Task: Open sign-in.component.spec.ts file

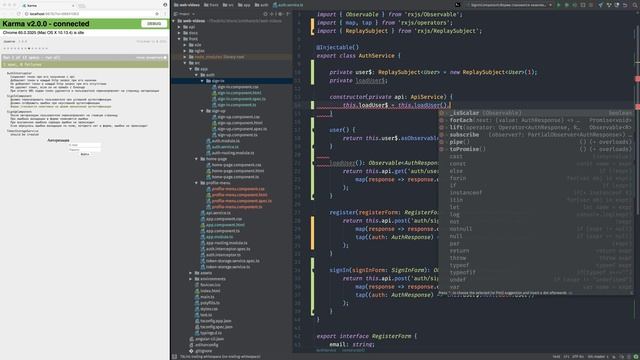Action: (x=242, y=99)
